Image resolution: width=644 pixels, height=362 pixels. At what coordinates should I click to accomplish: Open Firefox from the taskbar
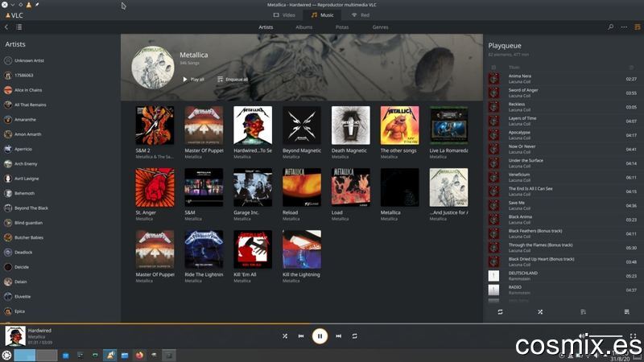[139, 355]
